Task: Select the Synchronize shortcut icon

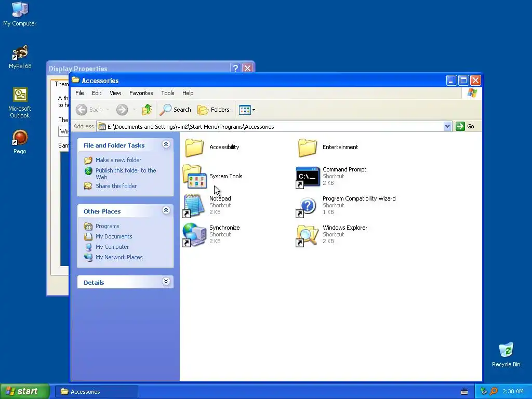Action: pos(194,234)
